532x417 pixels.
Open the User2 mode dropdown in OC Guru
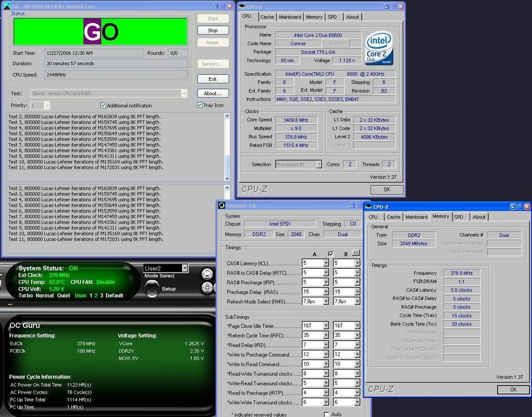click(x=184, y=268)
